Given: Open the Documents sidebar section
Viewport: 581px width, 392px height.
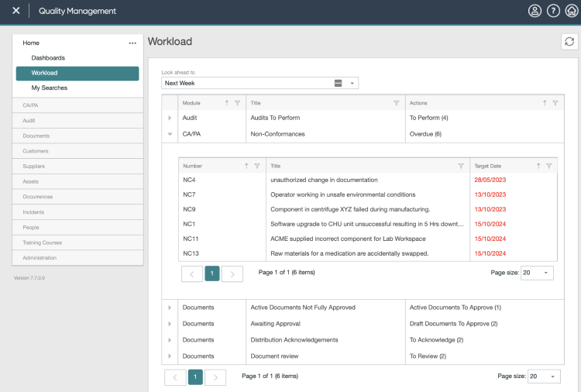Looking at the screenshot, I should pos(77,136).
